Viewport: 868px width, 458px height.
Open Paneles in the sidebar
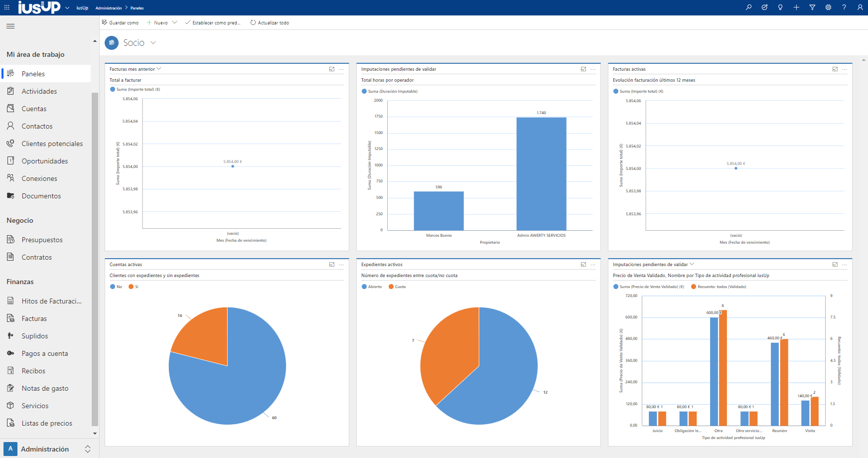[46, 74]
